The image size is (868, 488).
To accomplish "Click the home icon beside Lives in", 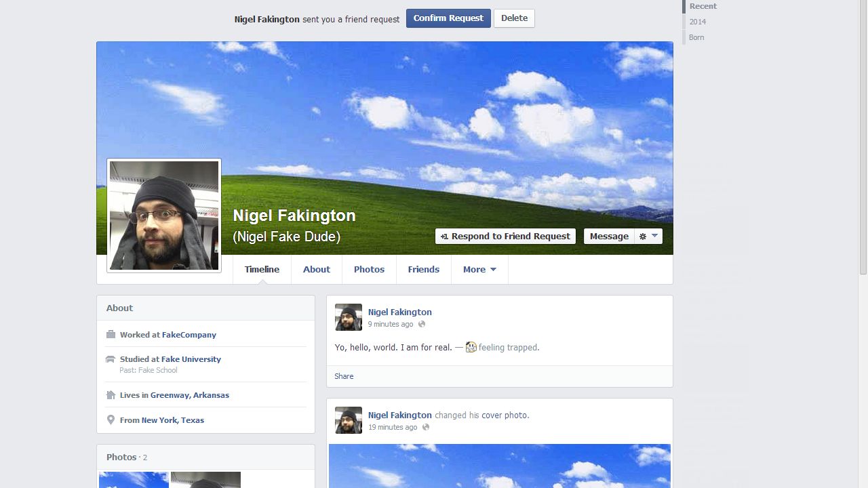I will click(x=111, y=395).
